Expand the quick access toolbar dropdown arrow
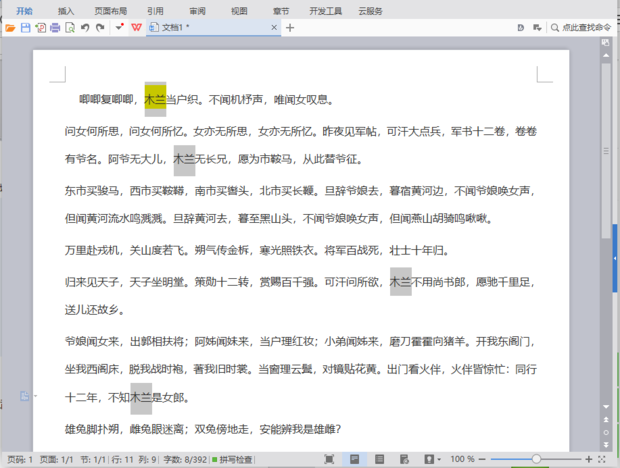This screenshot has height=468, width=620. point(119,27)
